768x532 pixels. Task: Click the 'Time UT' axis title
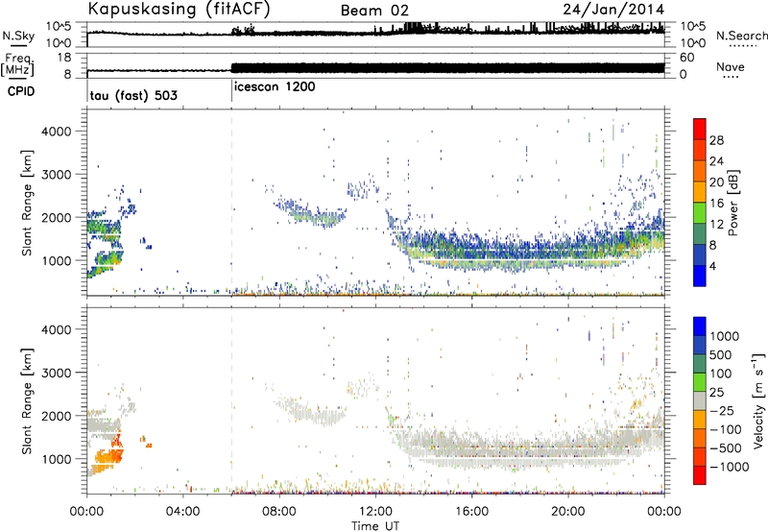pos(375,526)
